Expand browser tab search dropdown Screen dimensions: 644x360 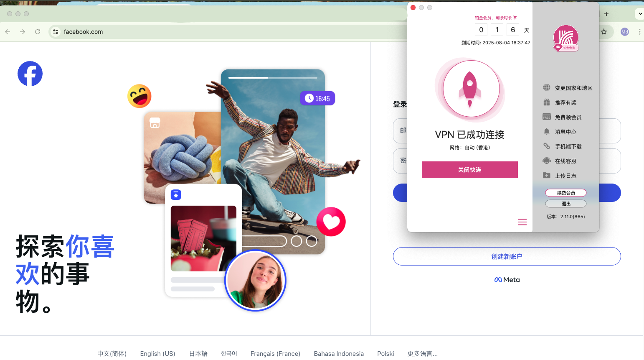(640, 14)
